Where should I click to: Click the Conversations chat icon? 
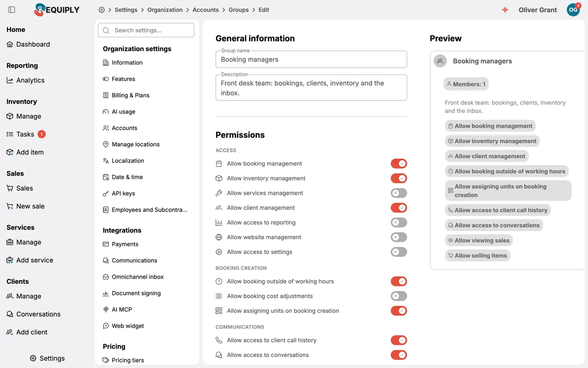[10, 314]
